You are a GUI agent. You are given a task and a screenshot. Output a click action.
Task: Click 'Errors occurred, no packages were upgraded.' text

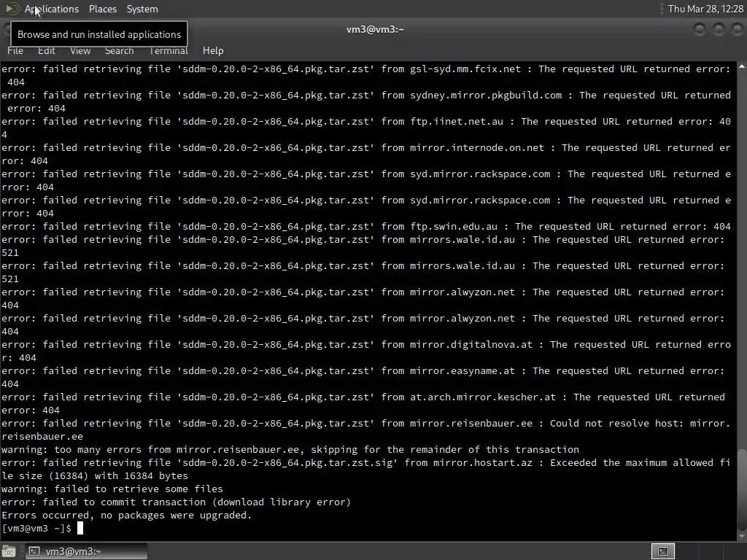click(x=126, y=516)
